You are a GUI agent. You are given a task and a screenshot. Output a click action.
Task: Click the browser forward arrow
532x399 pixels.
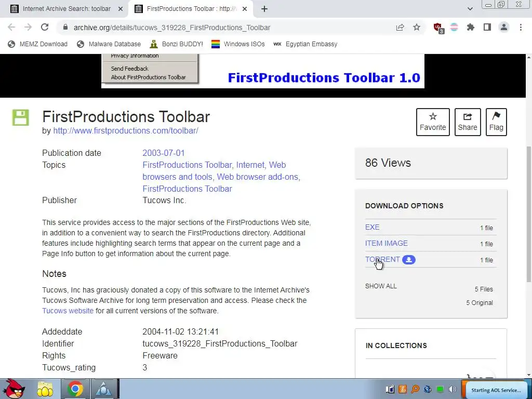pos(28,28)
